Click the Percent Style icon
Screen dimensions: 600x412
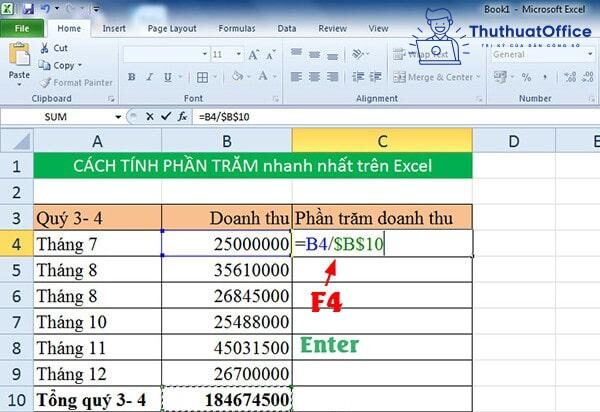tap(527, 77)
